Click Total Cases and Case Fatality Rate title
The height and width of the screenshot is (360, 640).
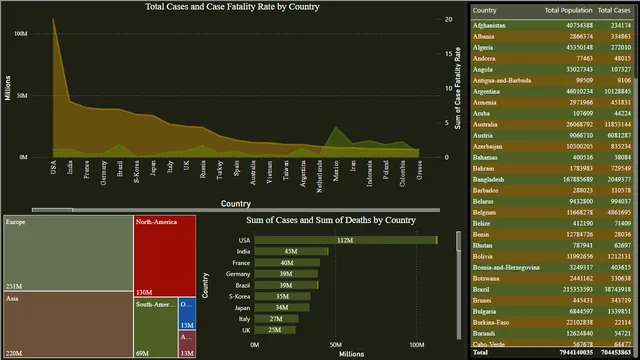point(232,7)
